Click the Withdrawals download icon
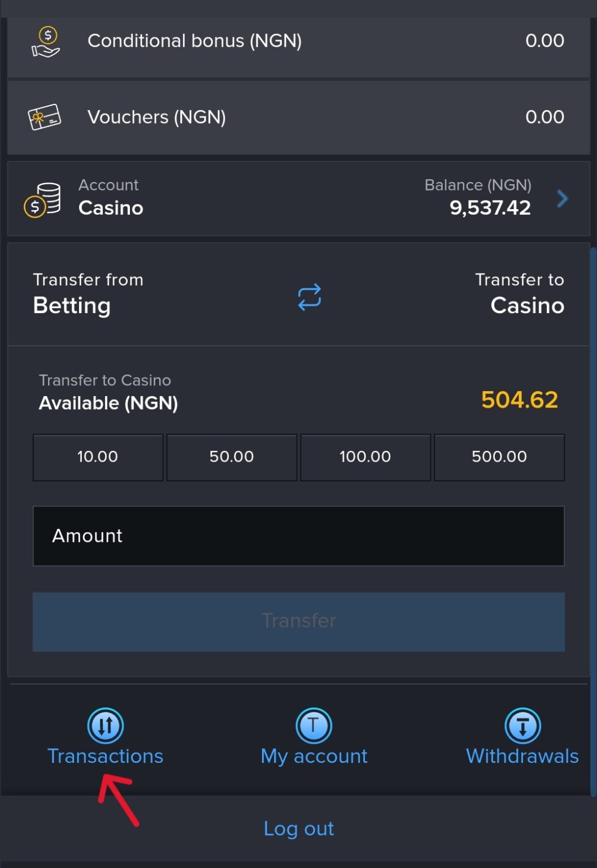This screenshot has width=597, height=868. click(x=521, y=725)
